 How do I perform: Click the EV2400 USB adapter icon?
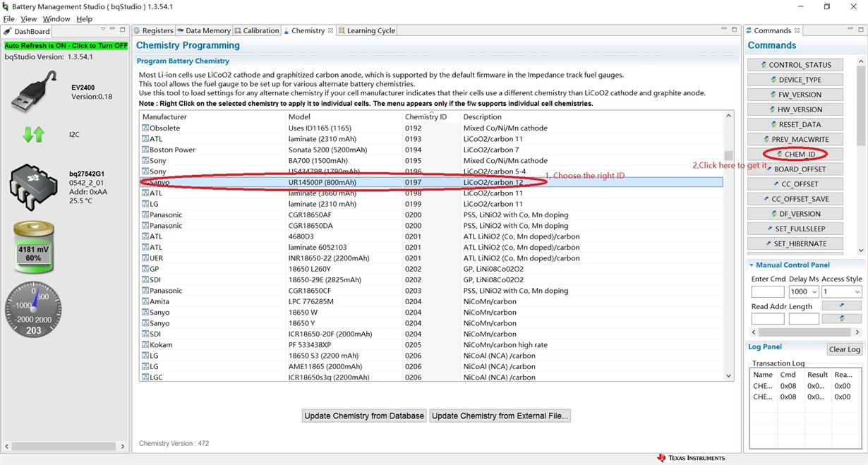point(33,92)
